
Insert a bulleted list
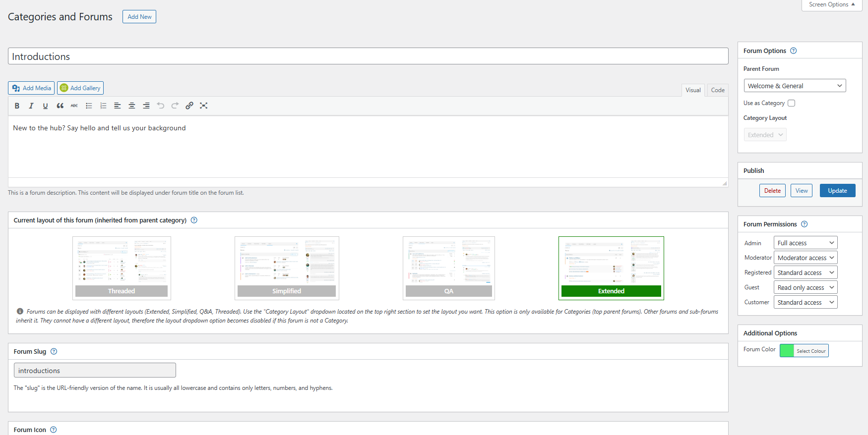coord(89,106)
